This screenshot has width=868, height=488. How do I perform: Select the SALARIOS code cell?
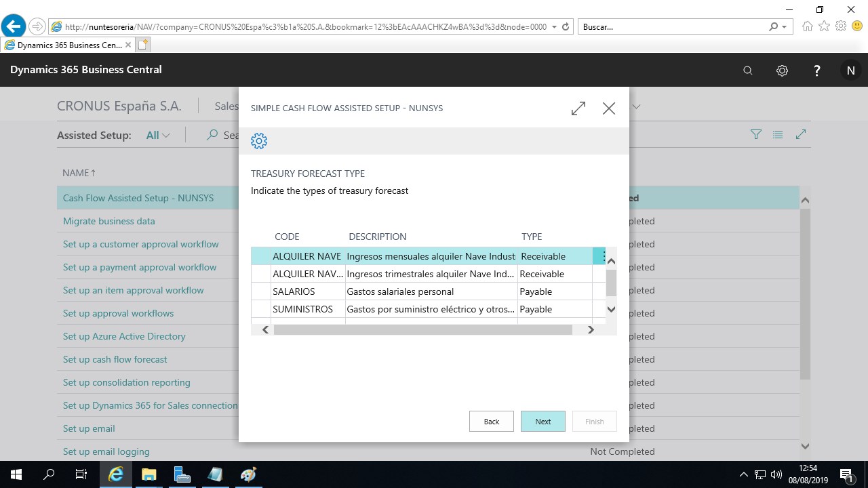308,291
